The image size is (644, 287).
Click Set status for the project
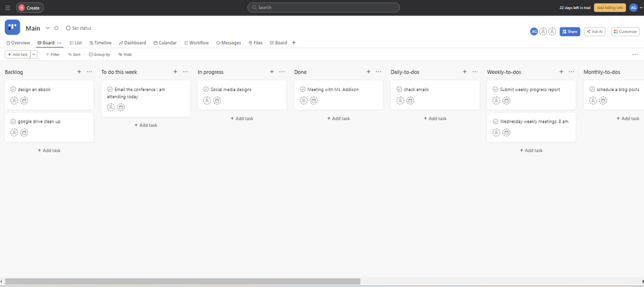[x=78, y=28]
